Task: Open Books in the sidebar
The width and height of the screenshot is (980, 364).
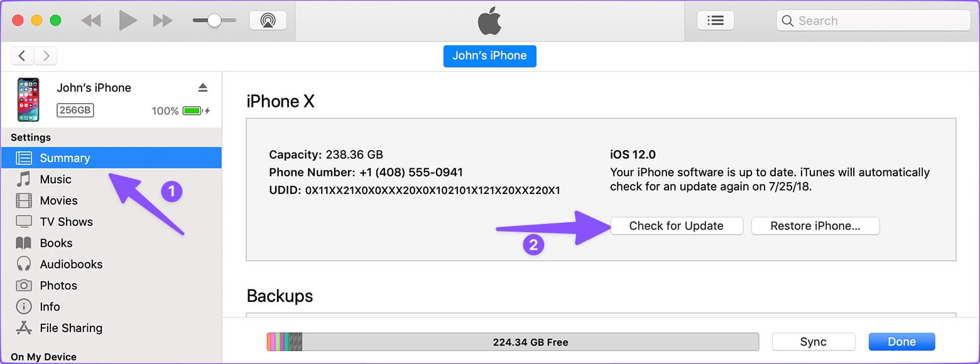Action: (x=111, y=243)
